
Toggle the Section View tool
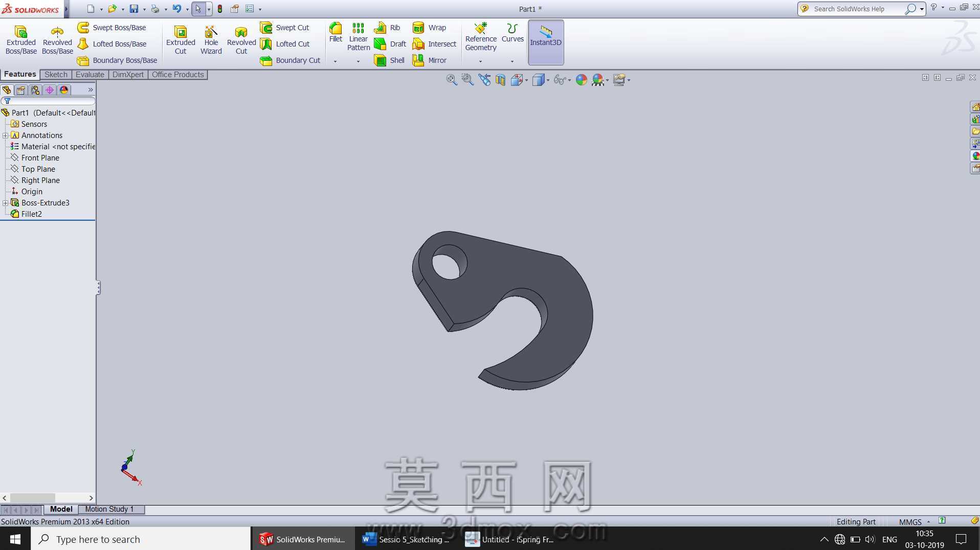pyautogui.click(x=500, y=80)
